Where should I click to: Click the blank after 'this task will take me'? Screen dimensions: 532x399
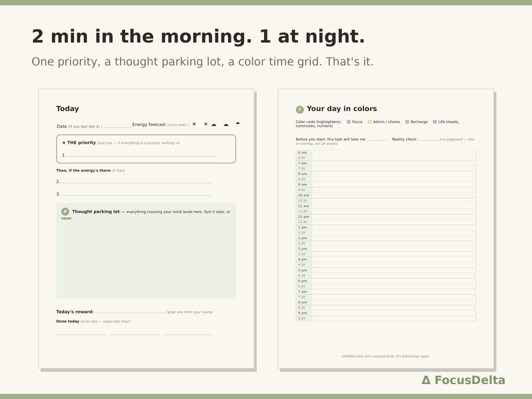[x=376, y=140]
